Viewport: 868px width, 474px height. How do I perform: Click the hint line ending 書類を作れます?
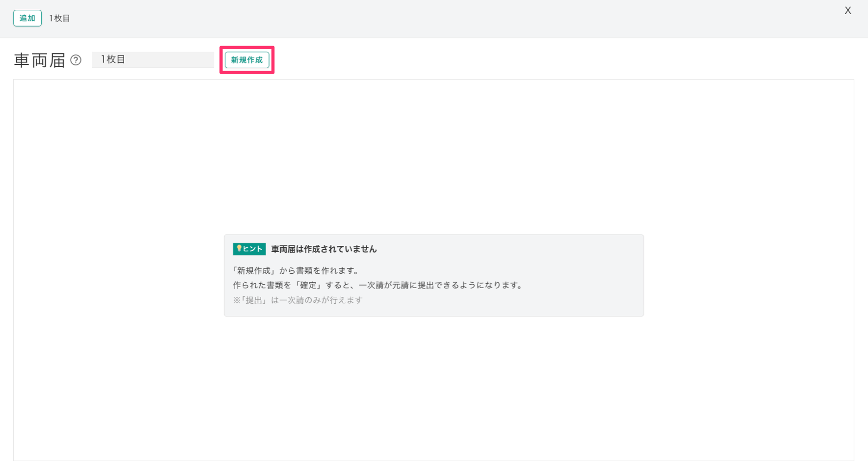coord(297,271)
